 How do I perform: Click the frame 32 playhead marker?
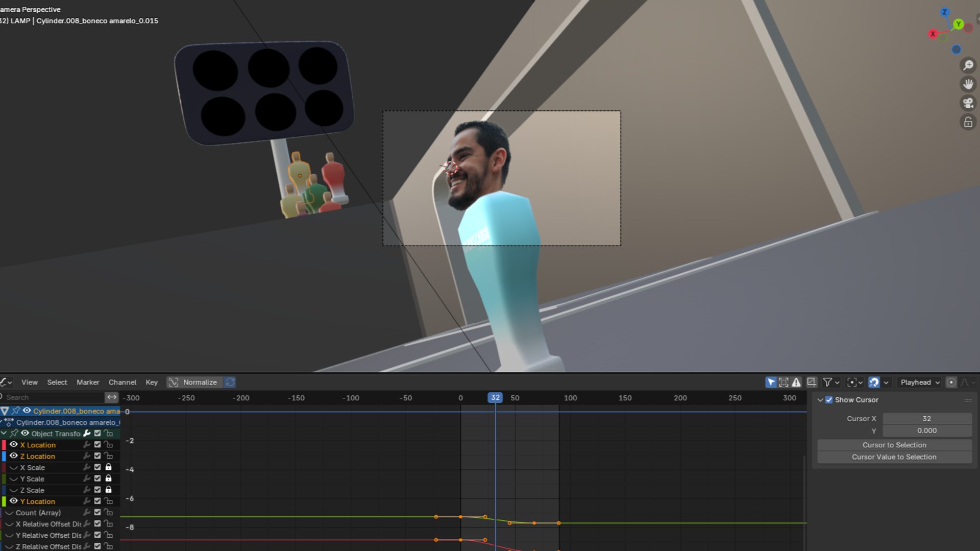click(495, 397)
